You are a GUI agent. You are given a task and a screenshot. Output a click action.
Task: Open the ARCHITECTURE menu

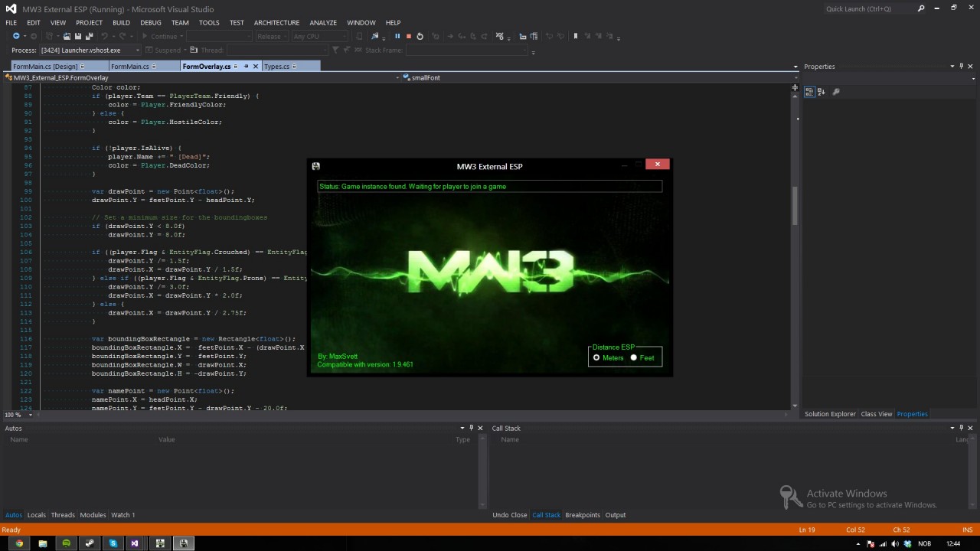click(x=276, y=23)
